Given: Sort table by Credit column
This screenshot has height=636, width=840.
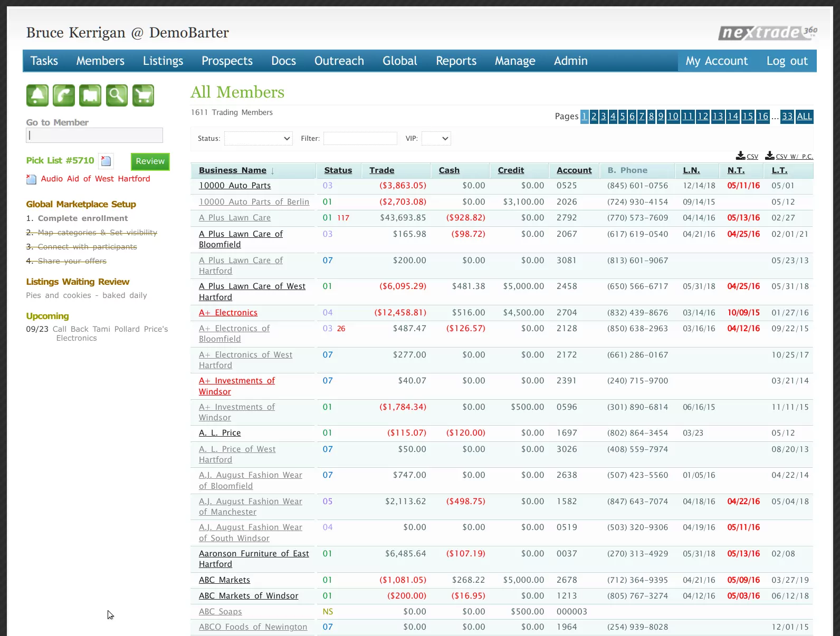Looking at the screenshot, I should click(x=511, y=170).
